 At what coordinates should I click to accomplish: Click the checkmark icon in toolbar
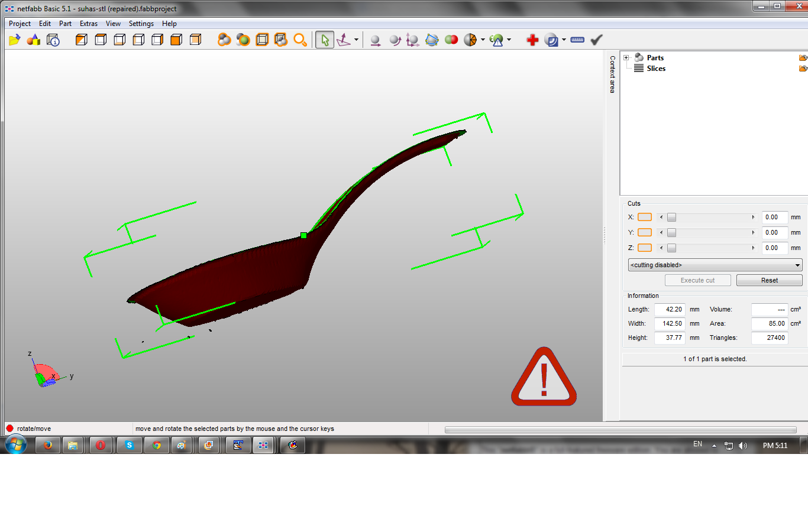(597, 40)
